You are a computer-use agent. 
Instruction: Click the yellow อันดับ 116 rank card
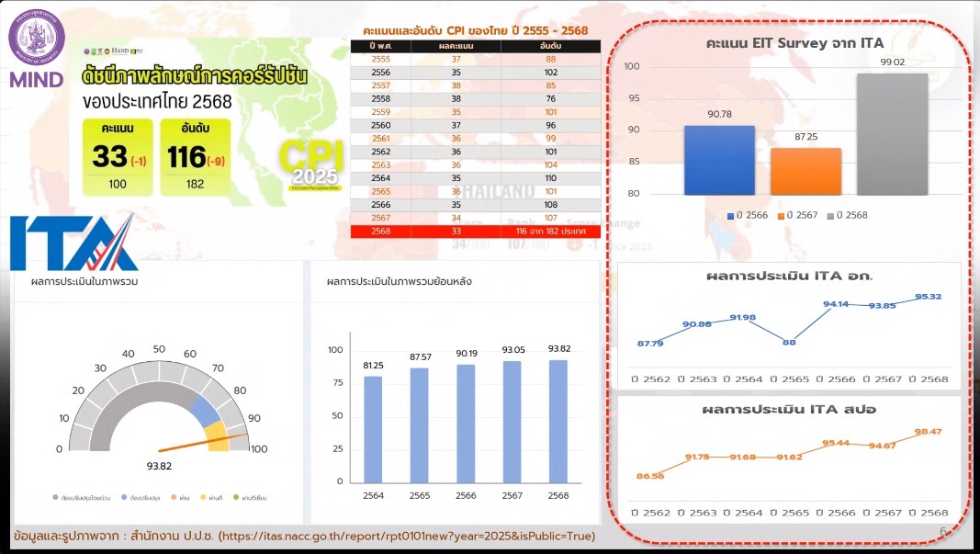pos(194,156)
